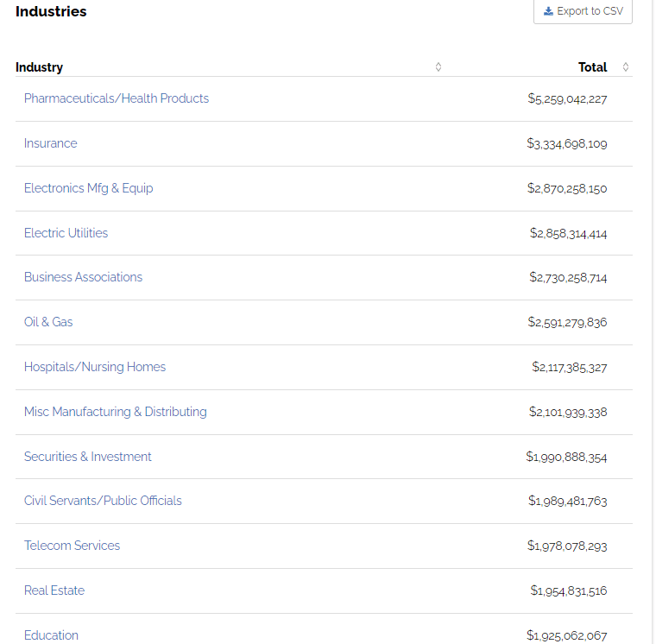
Task: Select Electronics Mfg & Equip link
Action: click(x=88, y=188)
